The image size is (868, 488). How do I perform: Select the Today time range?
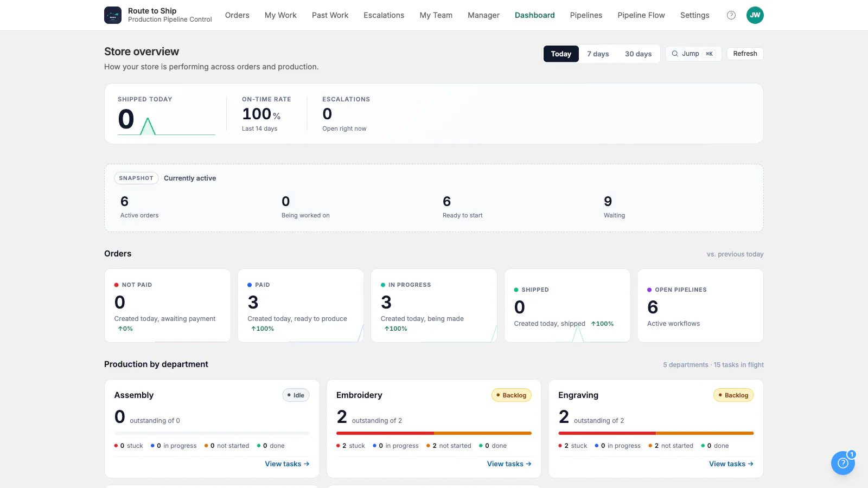pos(561,54)
